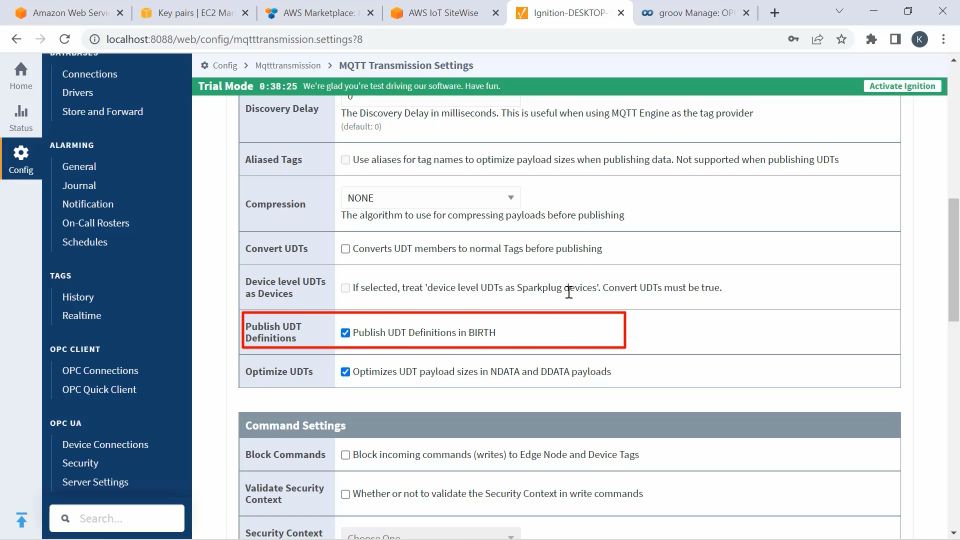Open saved passwords key icon
Viewport: 960px width, 540px height.
pos(793,39)
